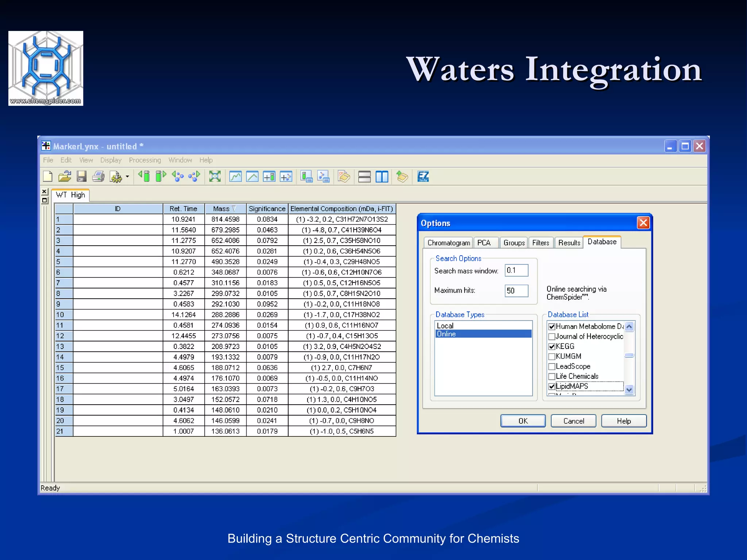This screenshot has height=560, width=747.
Task: Uncheck the KEGG database checkbox
Action: 552,347
